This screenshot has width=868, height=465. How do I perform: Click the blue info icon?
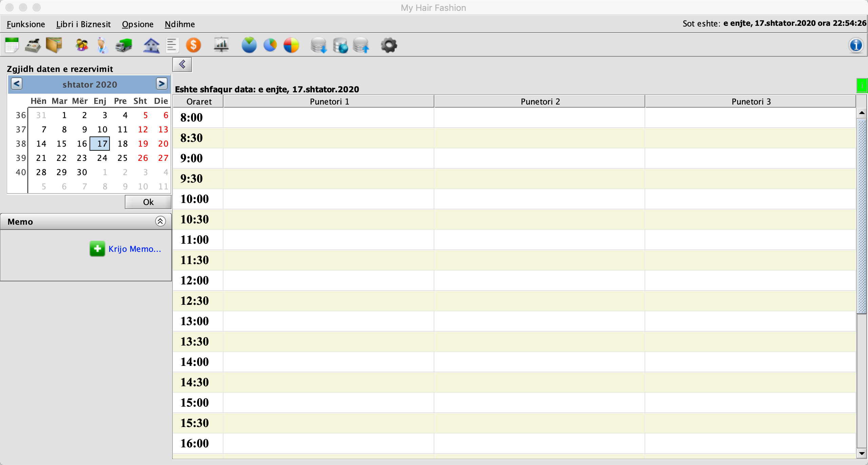tap(856, 45)
